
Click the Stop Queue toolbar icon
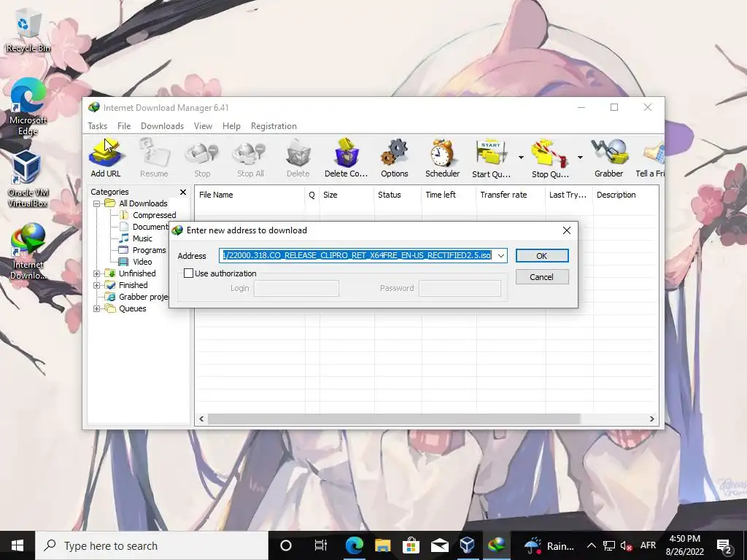click(x=550, y=158)
